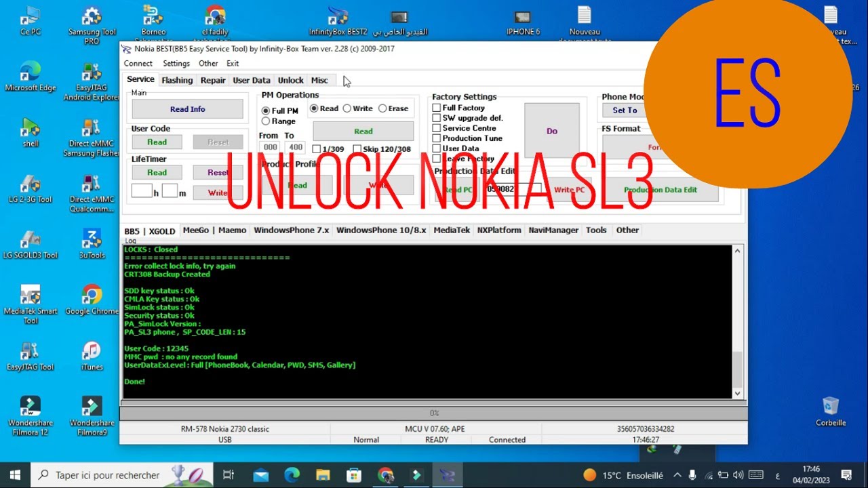
Task: Select the MediaTek platform tab
Action: tap(452, 230)
